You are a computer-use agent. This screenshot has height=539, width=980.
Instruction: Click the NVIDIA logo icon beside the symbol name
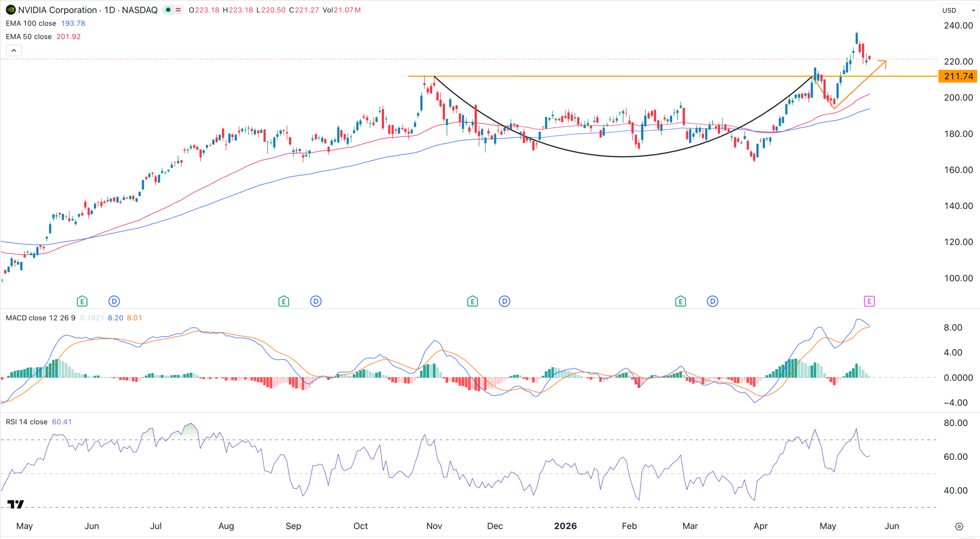11,10
